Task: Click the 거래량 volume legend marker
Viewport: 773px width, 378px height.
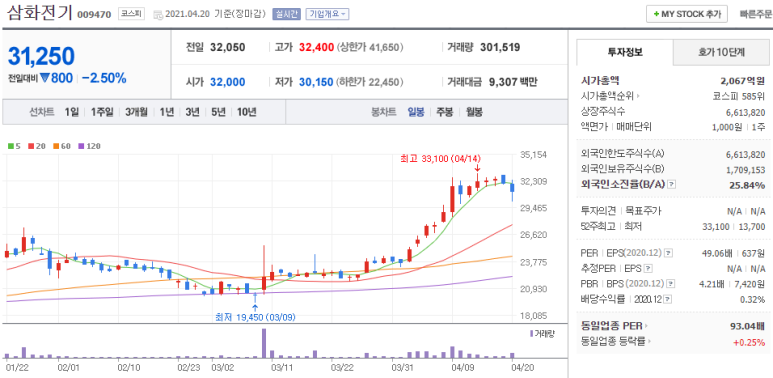Action: (531, 334)
